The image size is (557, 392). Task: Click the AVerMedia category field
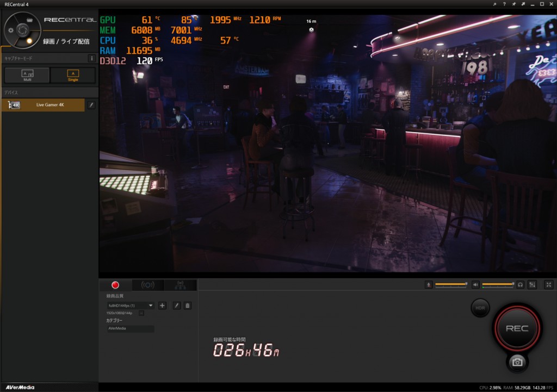point(131,329)
